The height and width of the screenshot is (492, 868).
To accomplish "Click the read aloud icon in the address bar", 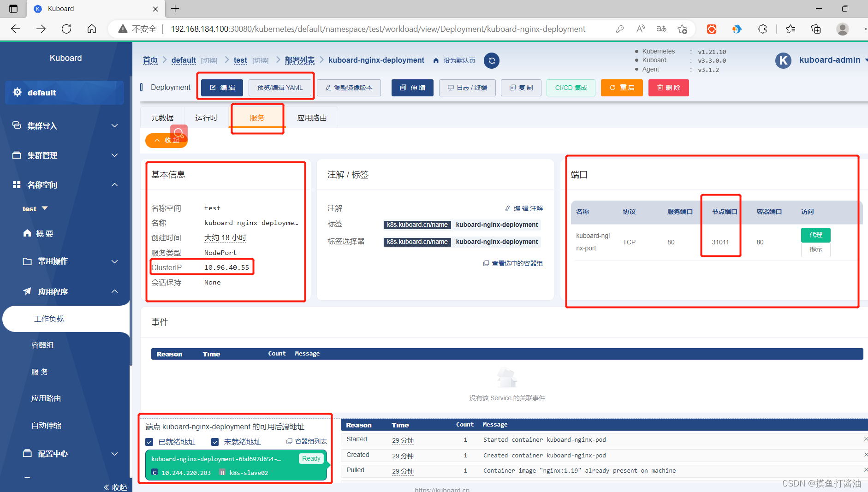I will (x=641, y=29).
